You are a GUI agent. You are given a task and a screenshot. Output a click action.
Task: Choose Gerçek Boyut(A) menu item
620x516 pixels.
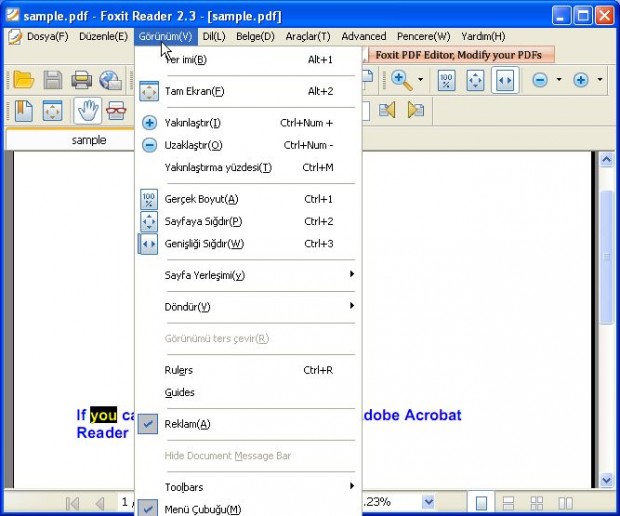coord(248,199)
